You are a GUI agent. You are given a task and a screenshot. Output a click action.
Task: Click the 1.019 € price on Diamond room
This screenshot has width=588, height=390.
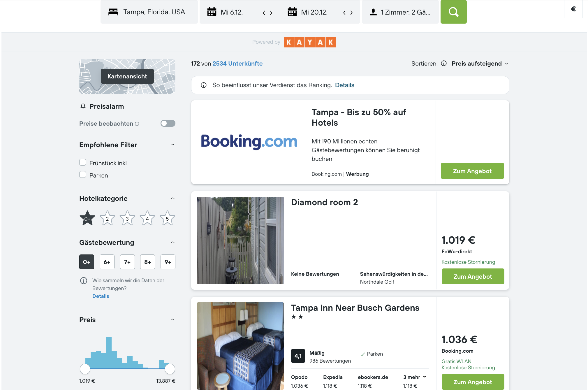(x=458, y=240)
